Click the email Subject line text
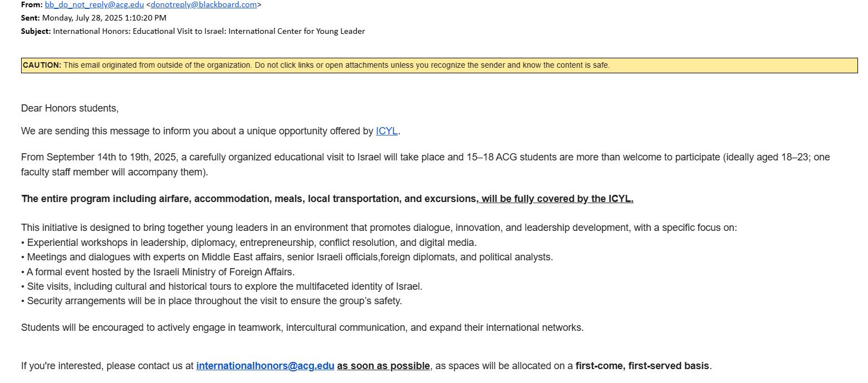868x383 pixels. pyautogui.click(x=209, y=31)
